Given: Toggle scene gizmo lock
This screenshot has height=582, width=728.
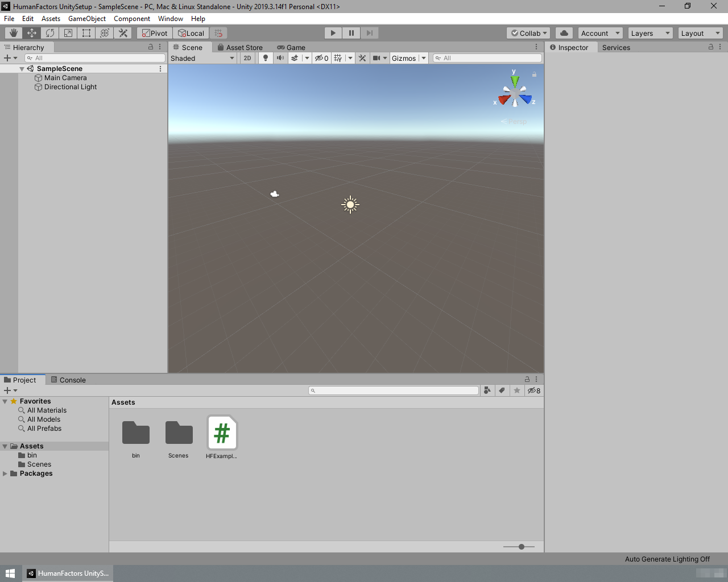Looking at the screenshot, I should (x=534, y=74).
